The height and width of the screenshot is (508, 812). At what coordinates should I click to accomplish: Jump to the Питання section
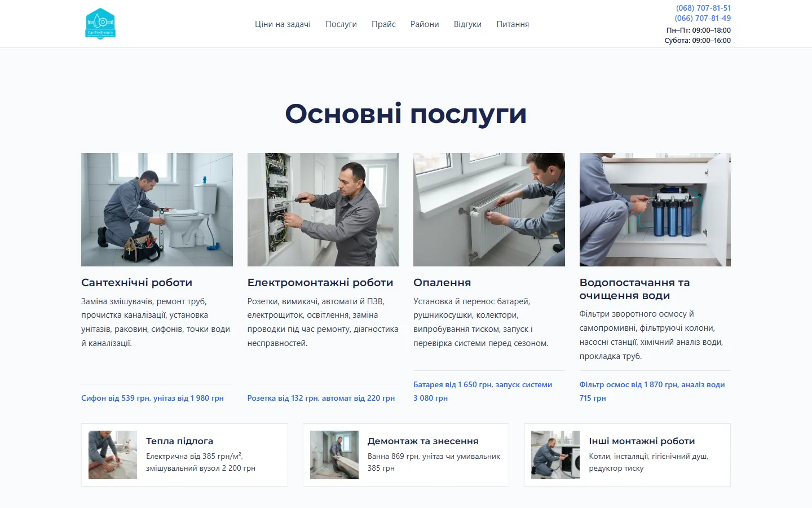(x=513, y=24)
